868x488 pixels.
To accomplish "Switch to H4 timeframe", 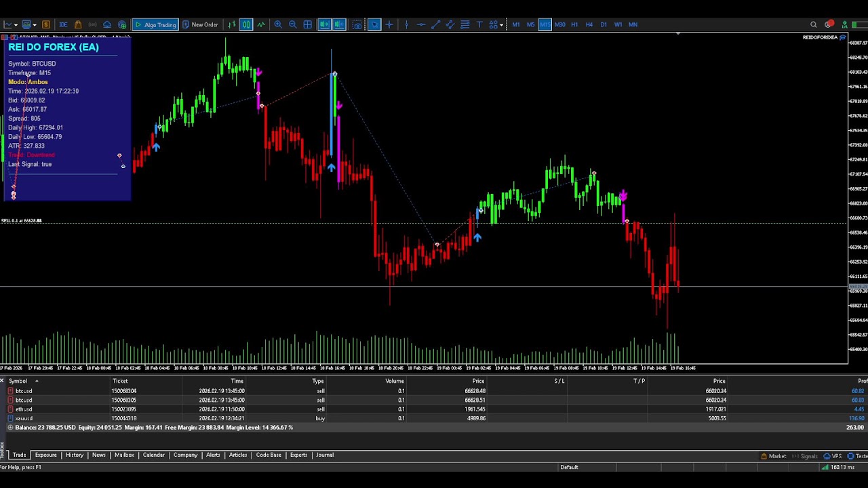I will (589, 24).
